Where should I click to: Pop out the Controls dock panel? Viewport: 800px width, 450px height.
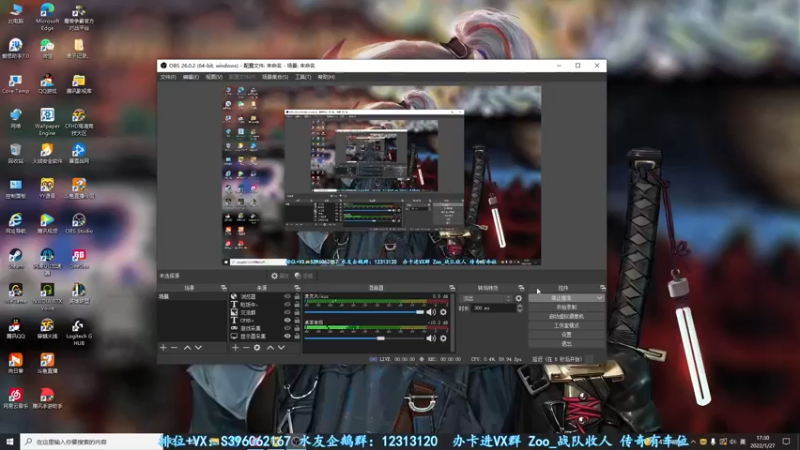603,288
